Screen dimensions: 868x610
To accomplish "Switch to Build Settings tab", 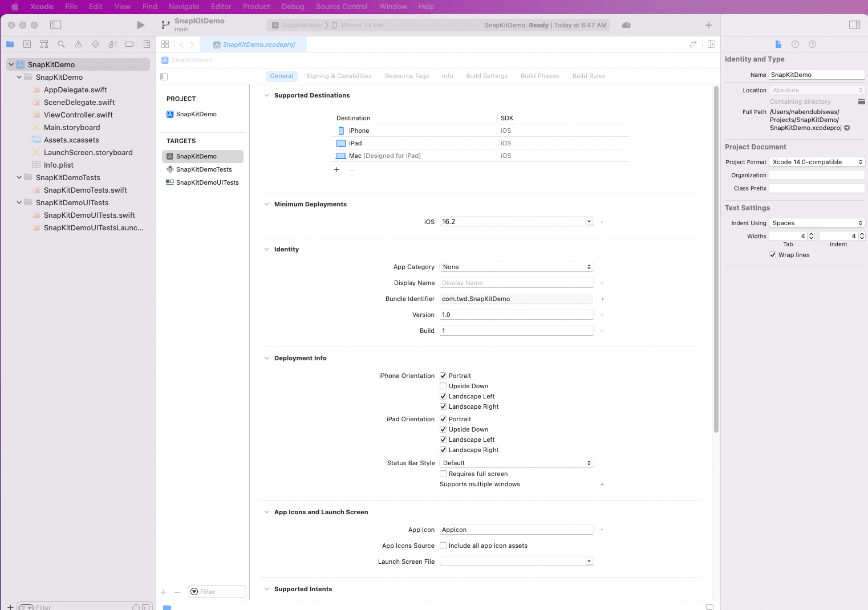I will pyautogui.click(x=486, y=76).
